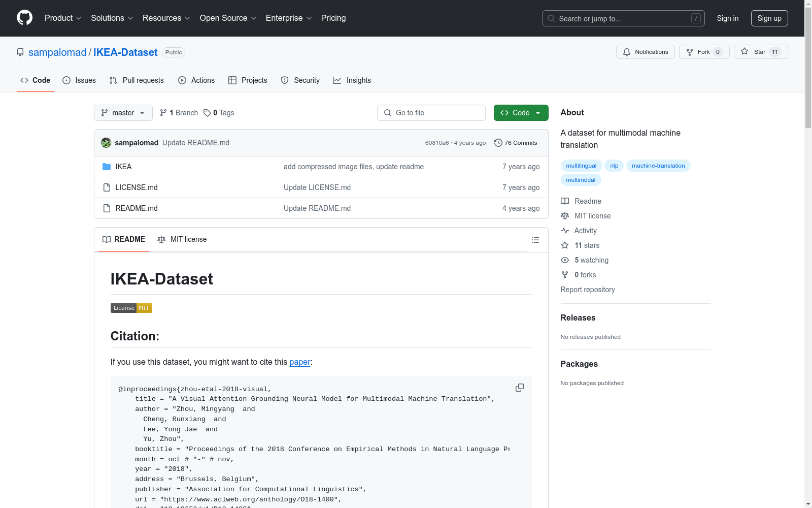812x508 pixels.
Task: Open the IKEA-Dataset repository link
Action: click(125, 52)
